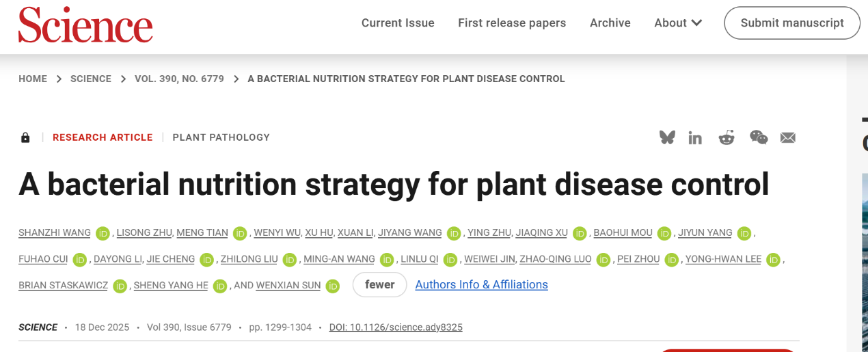Share article on LinkedIn
Viewport: 868px width, 352px height.
tap(695, 138)
